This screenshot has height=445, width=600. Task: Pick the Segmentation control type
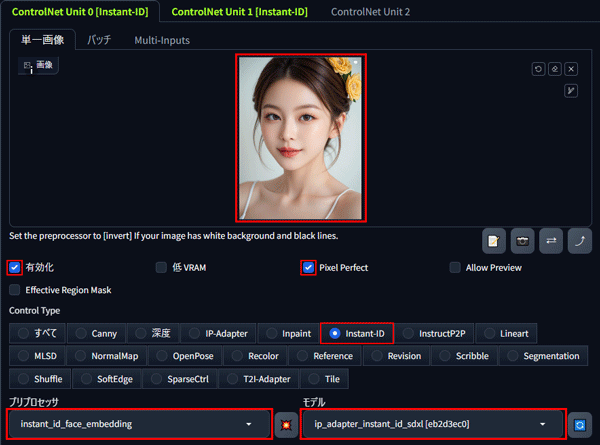coord(543,356)
